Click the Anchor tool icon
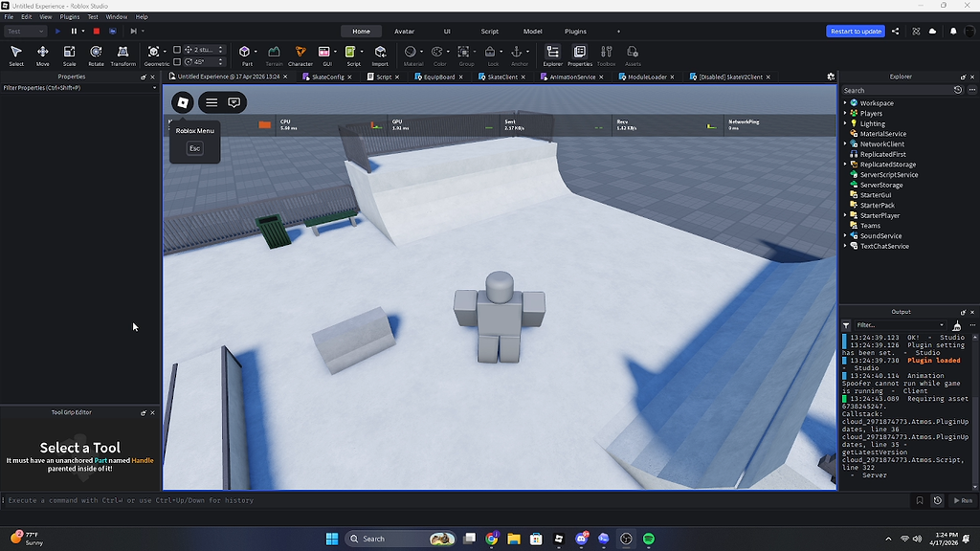980x551 pixels. coord(516,52)
